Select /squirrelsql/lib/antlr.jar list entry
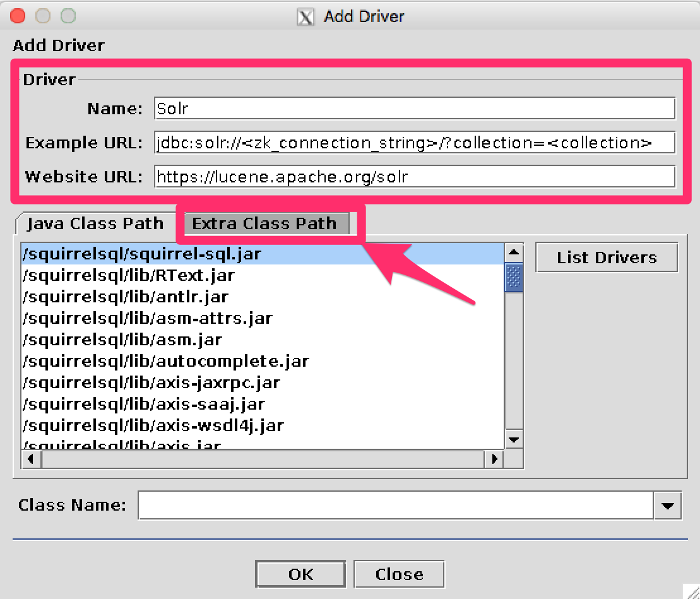This screenshot has height=599, width=700. coord(125,297)
